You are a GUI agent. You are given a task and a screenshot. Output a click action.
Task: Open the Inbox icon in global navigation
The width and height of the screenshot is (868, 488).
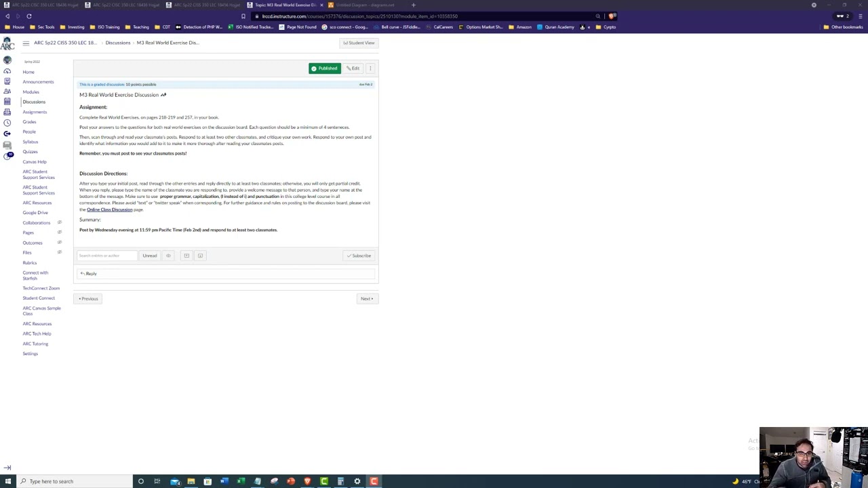(x=7, y=112)
